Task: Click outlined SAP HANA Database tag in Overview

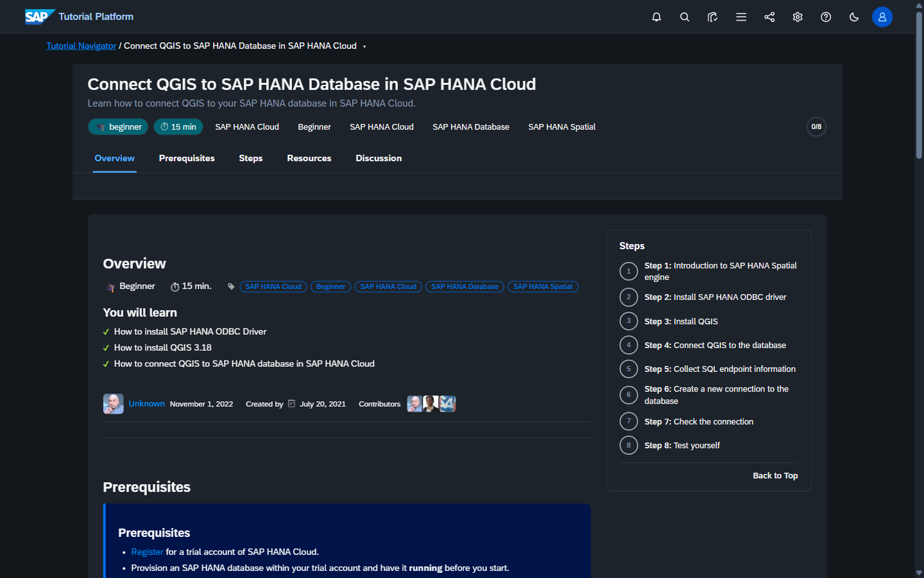Action: coord(465,286)
